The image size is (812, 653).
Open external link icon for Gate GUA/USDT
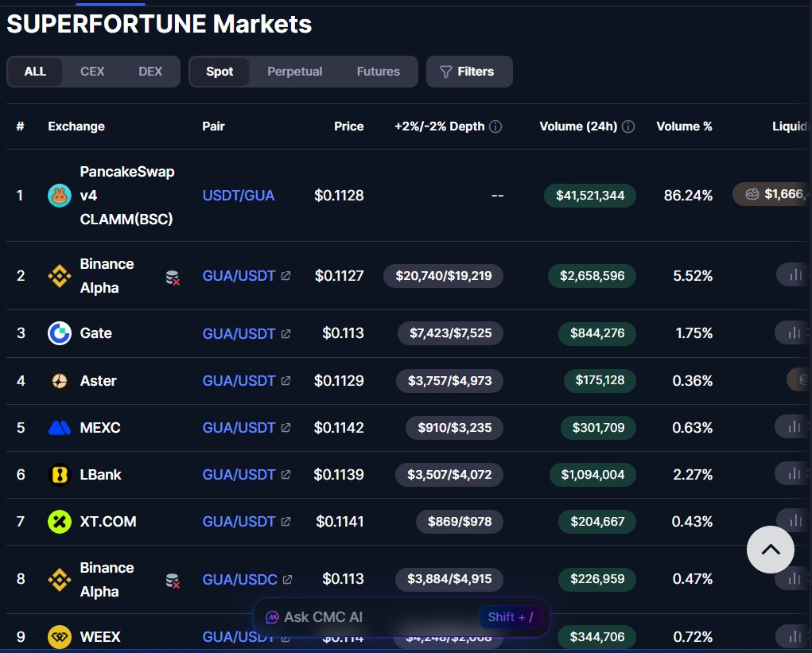tap(286, 333)
